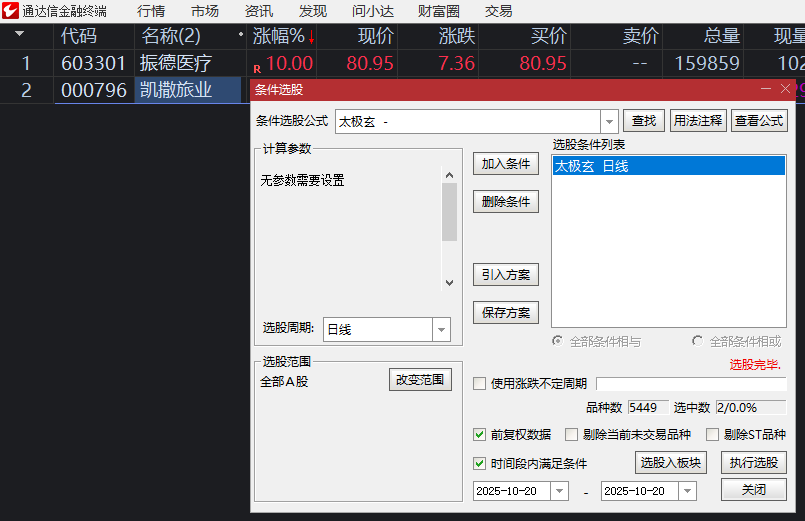Click the red 选股完毕 status text

tap(755, 364)
